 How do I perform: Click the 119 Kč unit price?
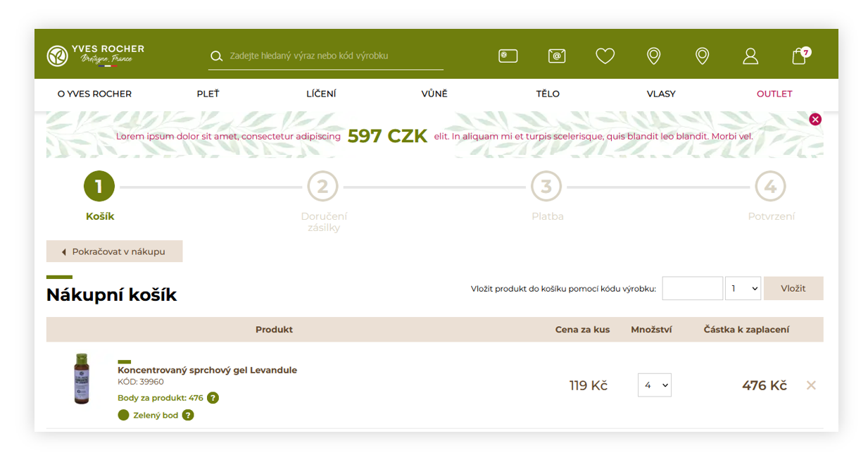[589, 385]
